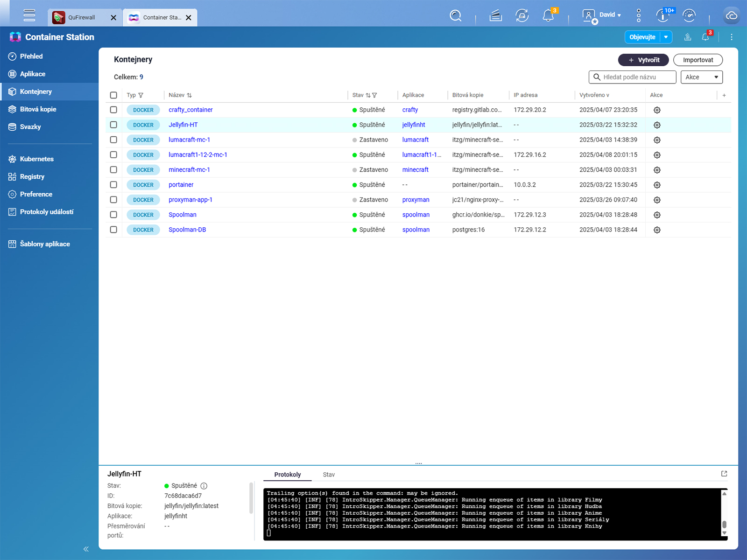Open external devices sync icon in top bar
Screen dimensions: 747x560
click(x=522, y=16)
